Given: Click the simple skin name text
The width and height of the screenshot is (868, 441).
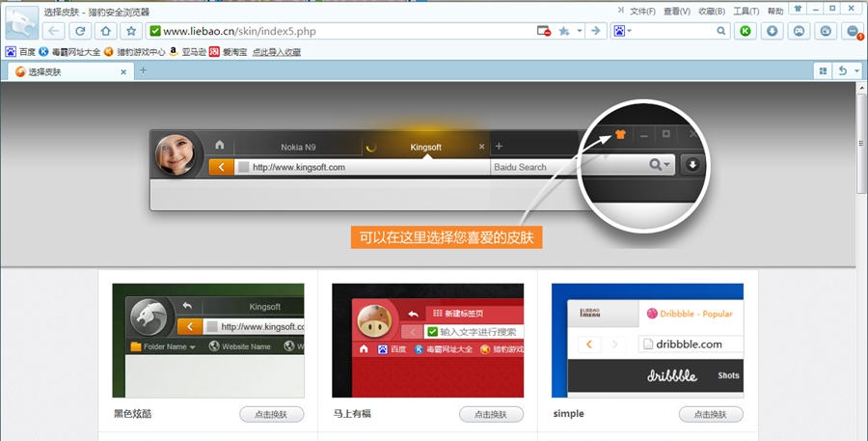Looking at the screenshot, I should click(x=568, y=413).
